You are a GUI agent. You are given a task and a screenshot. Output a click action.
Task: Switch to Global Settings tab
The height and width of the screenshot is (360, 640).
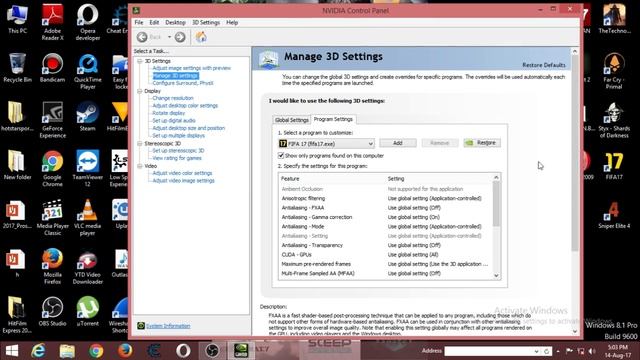(291, 120)
